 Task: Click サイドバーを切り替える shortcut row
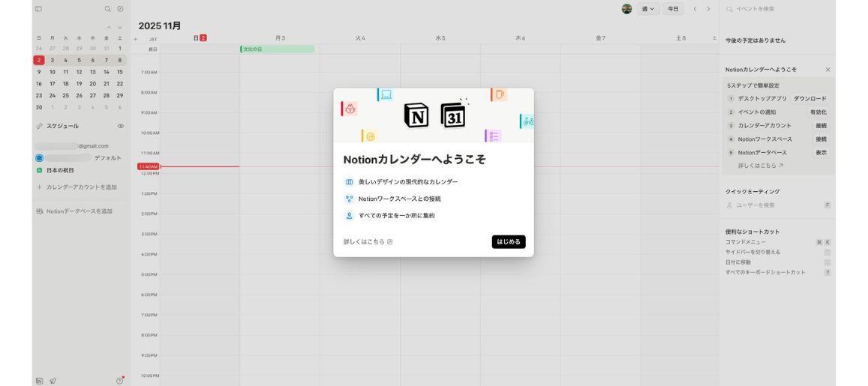point(778,252)
